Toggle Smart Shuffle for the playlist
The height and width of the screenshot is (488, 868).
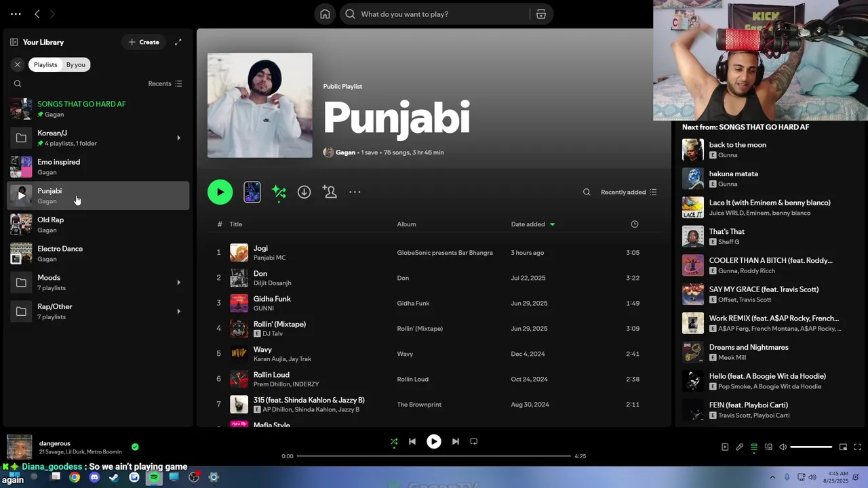click(279, 192)
